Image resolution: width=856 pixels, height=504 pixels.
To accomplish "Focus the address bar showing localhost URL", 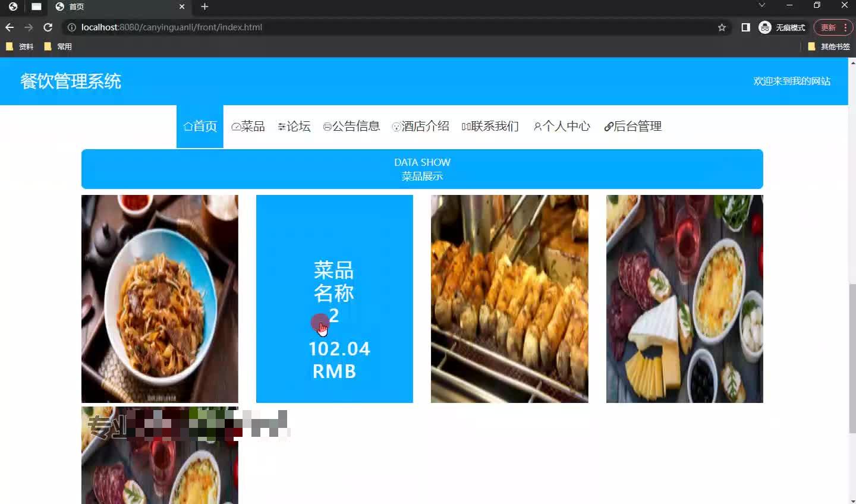I will tap(392, 27).
